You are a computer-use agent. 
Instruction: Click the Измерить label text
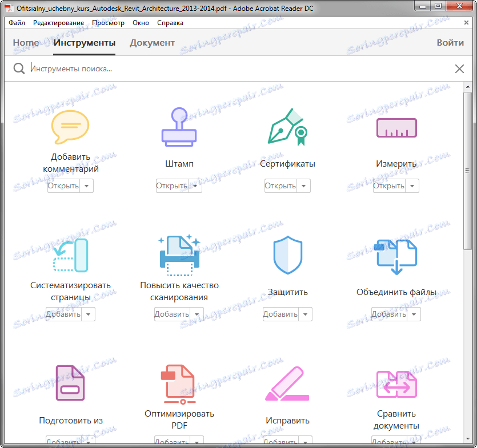(x=396, y=164)
